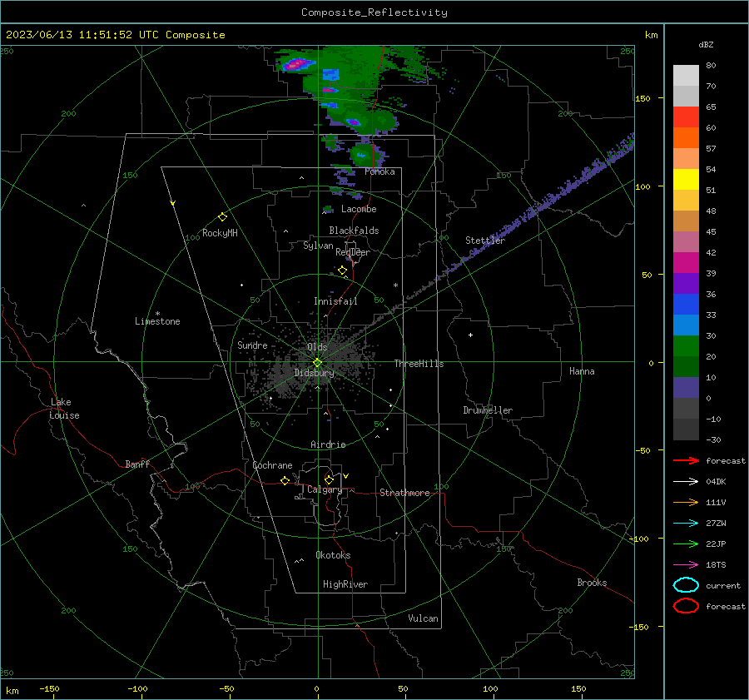Click the Vulcan city label

click(x=423, y=618)
